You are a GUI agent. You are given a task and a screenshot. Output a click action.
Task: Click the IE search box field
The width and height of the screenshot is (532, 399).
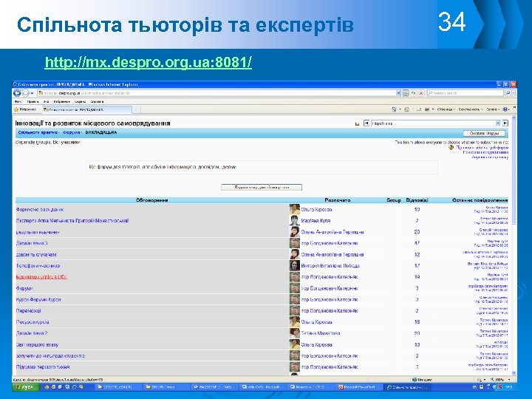pyautogui.click(x=465, y=93)
